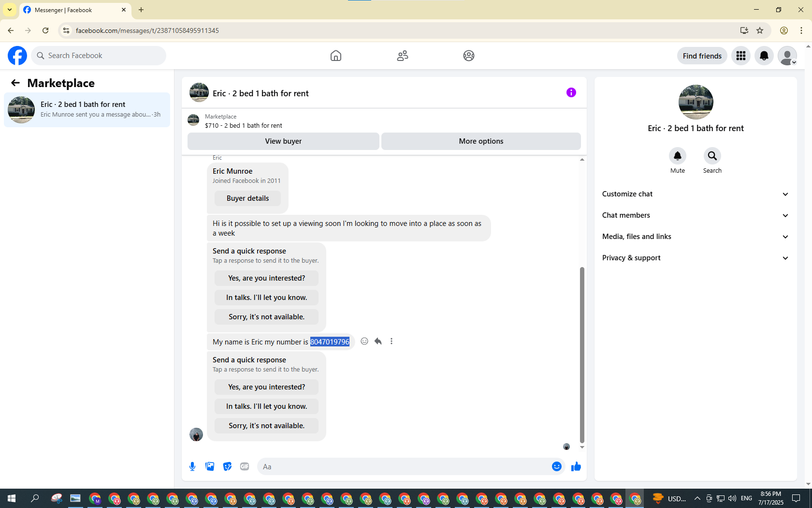Viewport: 812px width, 508px height.
Task: Expand Media, files and links section
Action: (x=696, y=237)
